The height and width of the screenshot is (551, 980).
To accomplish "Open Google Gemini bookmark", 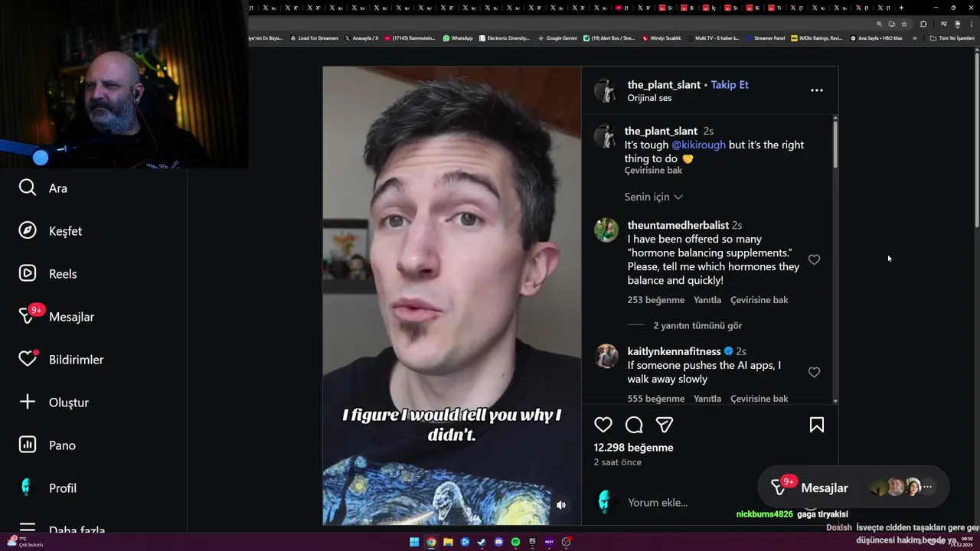I will tap(558, 38).
